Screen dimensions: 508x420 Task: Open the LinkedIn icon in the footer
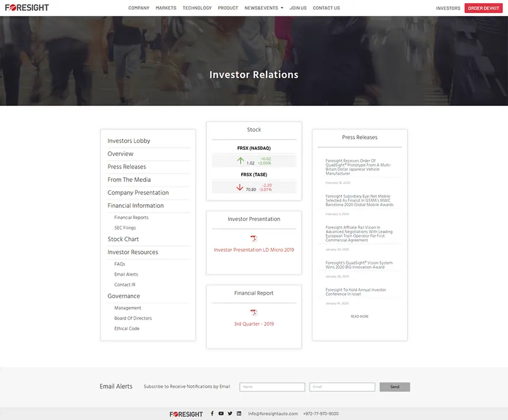click(239, 414)
